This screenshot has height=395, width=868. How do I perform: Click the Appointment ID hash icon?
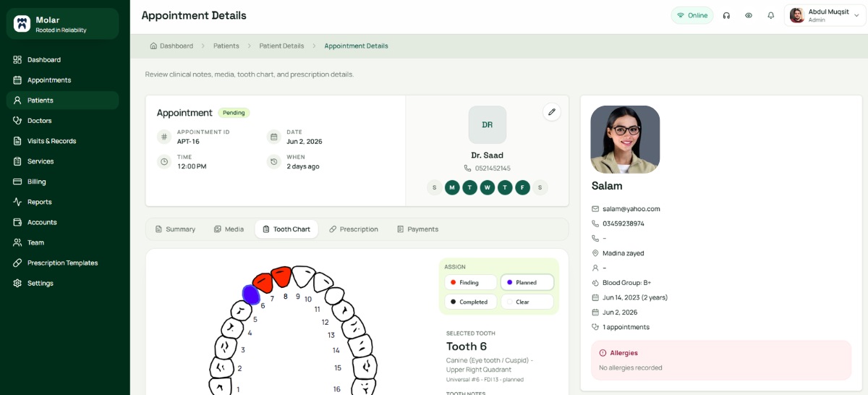tap(164, 137)
